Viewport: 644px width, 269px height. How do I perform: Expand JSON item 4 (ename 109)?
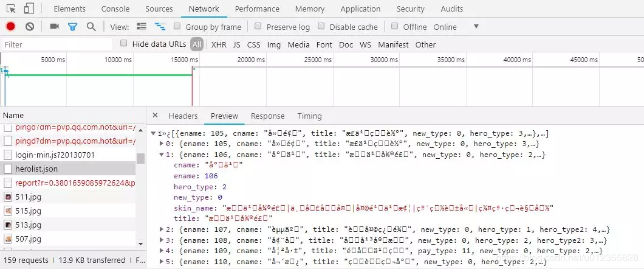click(162, 251)
